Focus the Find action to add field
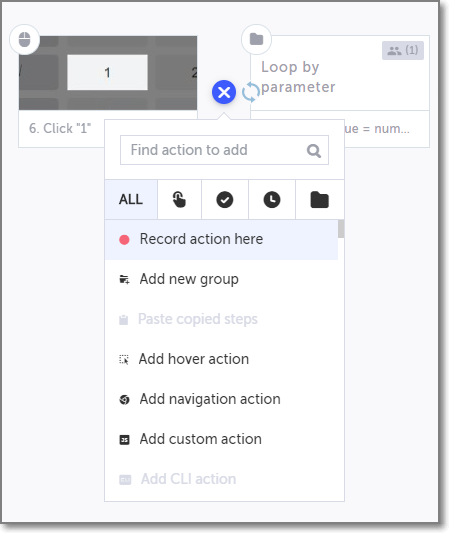The width and height of the screenshot is (449, 533). pos(224,150)
